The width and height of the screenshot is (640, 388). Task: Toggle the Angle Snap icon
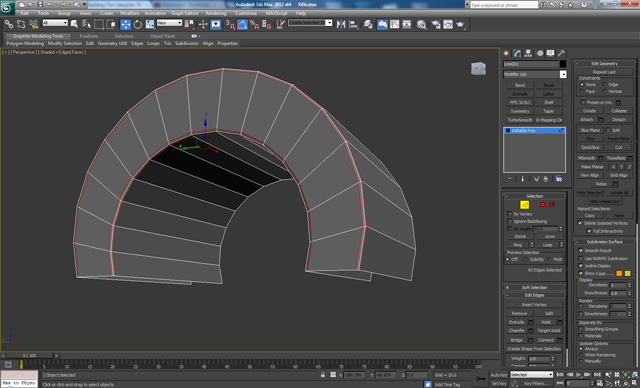(242, 24)
